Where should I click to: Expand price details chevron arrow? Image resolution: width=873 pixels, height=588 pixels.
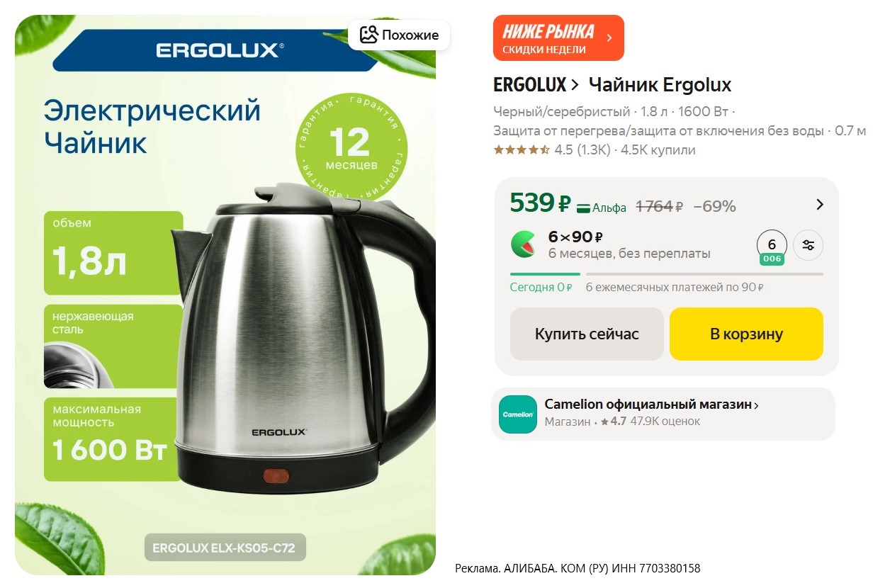(820, 205)
